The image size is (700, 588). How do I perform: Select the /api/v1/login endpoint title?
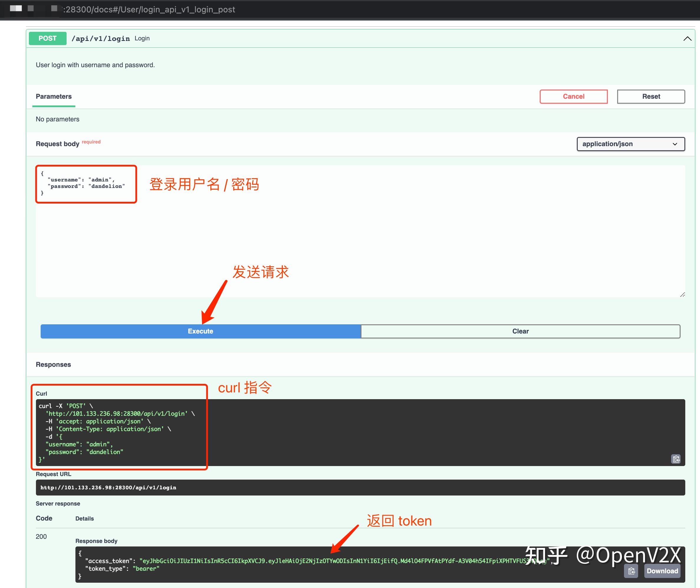(x=101, y=38)
